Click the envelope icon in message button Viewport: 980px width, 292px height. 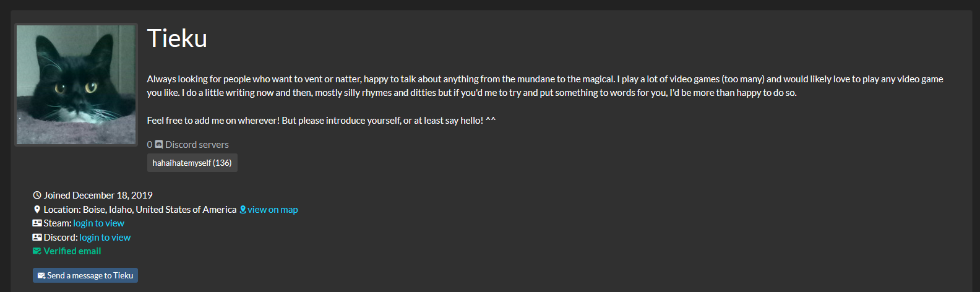41,275
